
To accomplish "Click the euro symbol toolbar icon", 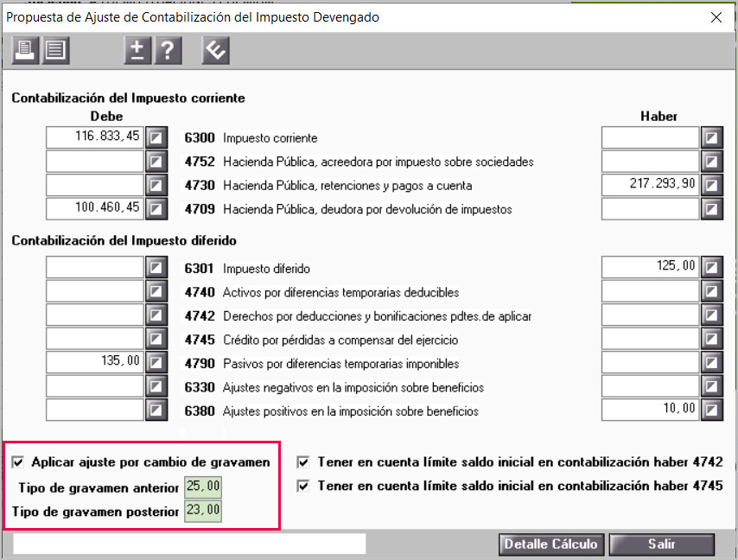I will [215, 50].
